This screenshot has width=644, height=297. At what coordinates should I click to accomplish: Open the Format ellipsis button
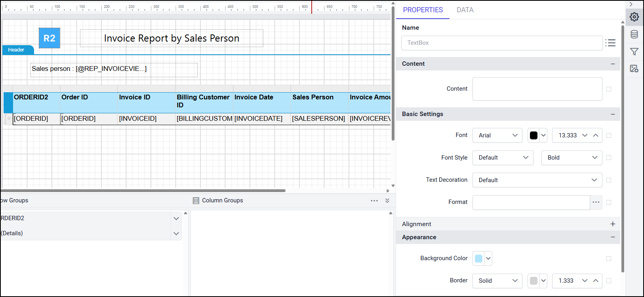(596, 202)
